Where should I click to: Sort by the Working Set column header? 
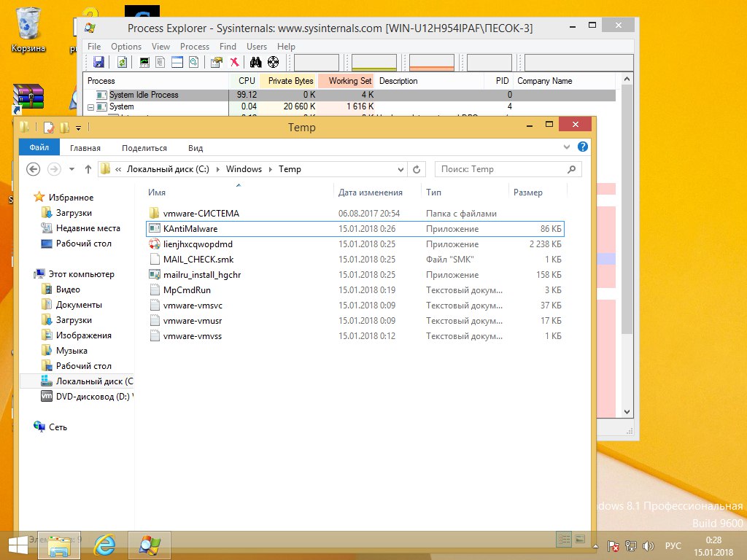[347, 81]
